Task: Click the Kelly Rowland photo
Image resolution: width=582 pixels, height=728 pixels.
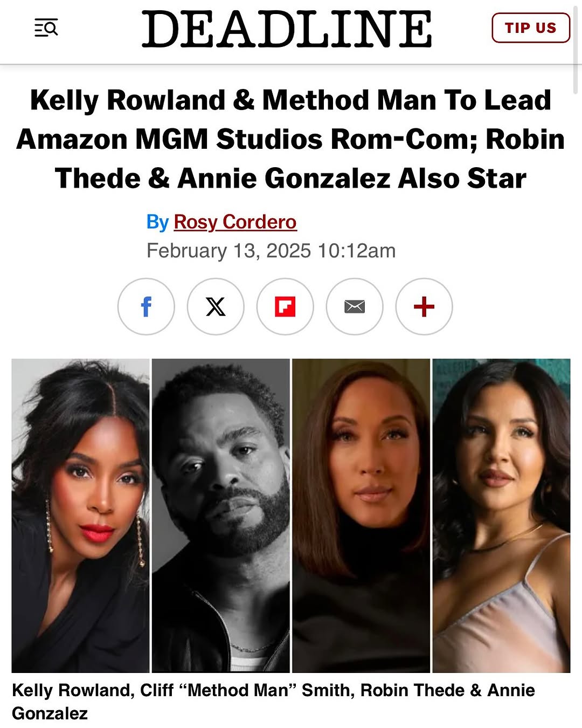Action: 81,515
